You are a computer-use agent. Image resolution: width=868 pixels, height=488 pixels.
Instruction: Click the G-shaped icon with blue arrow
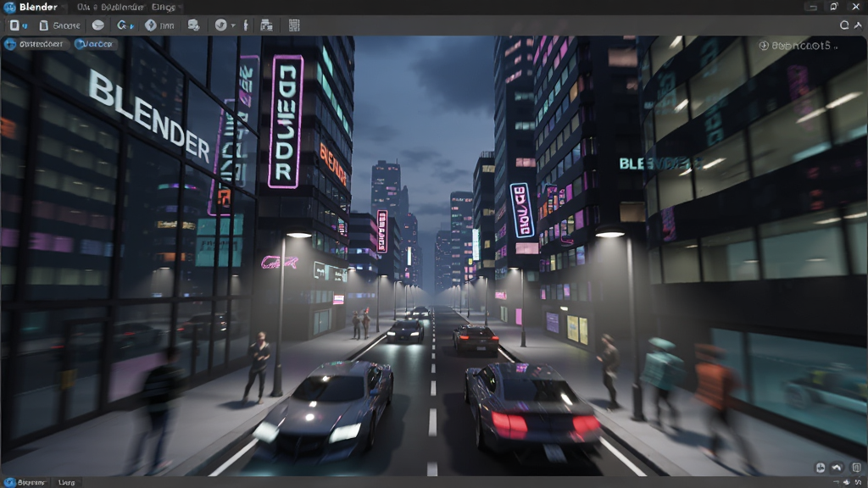coord(125,25)
